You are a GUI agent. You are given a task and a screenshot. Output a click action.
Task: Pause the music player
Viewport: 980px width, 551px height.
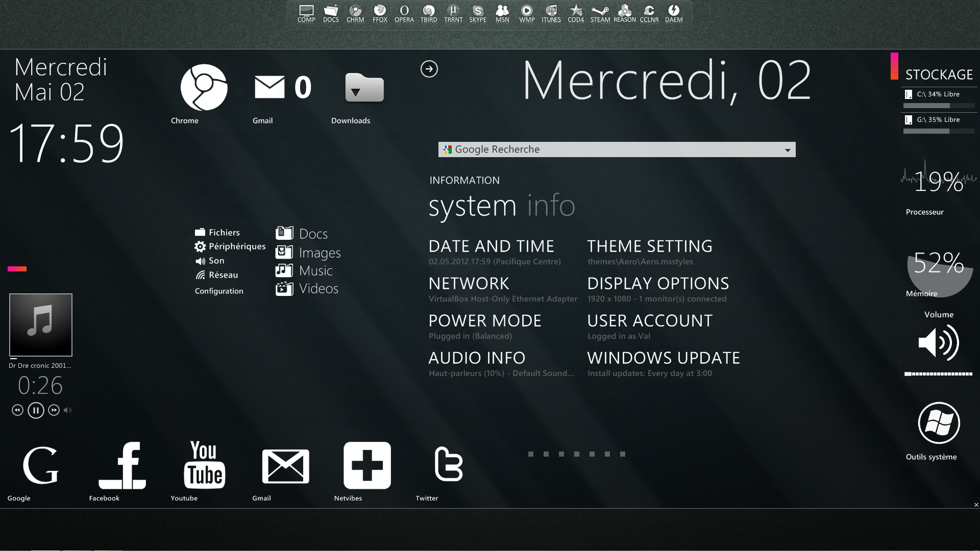point(36,410)
